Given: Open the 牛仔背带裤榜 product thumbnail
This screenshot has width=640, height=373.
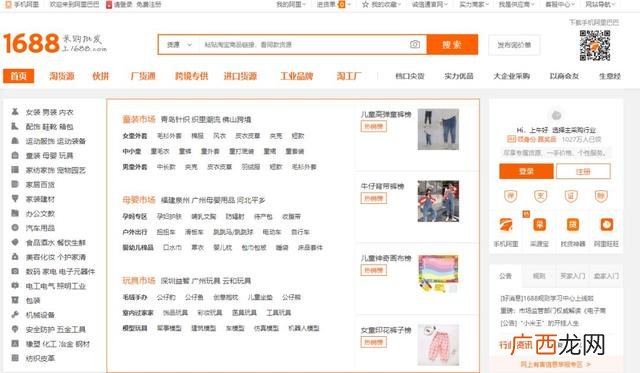Looking at the screenshot, I should pos(438,201).
